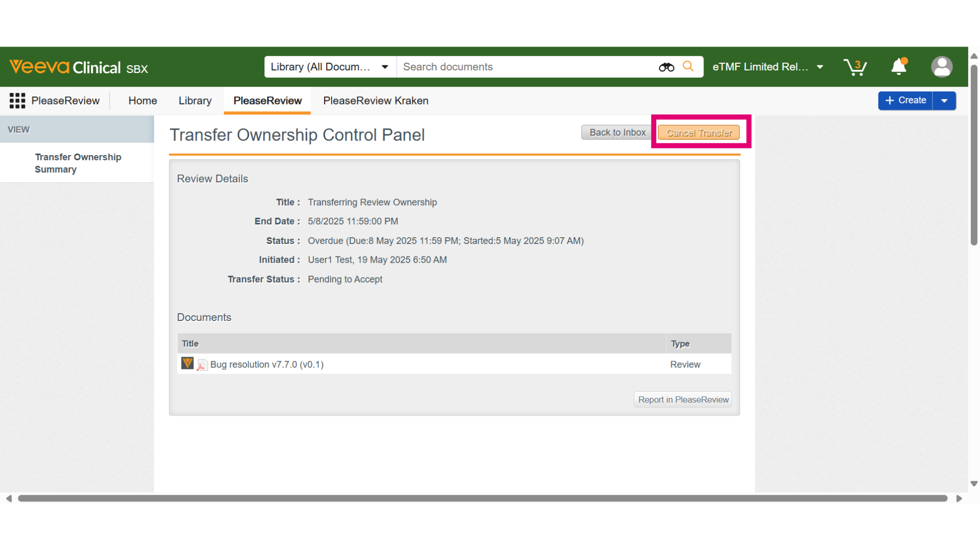
Task: Open the shopping cart with 3 items
Action: point(855,67)
